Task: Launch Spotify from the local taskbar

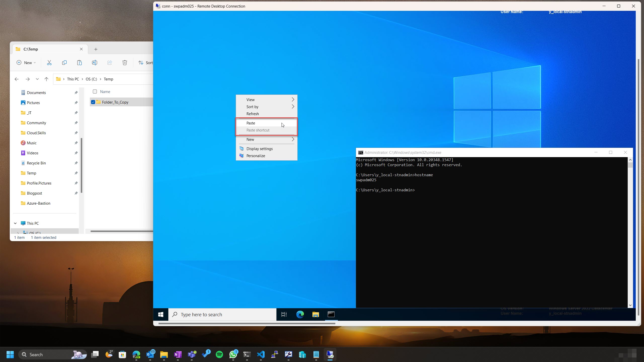Action: (x=219, y=354)
